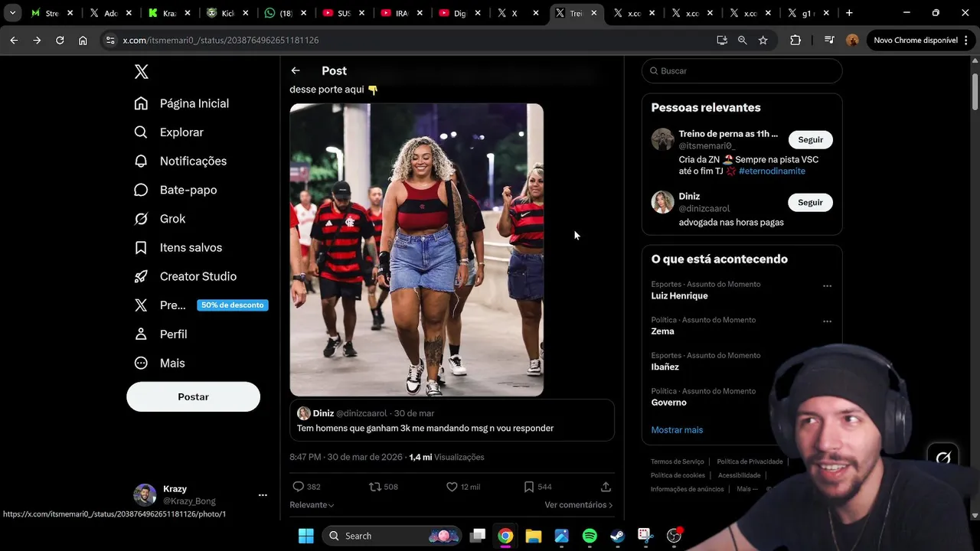This screenshot has height=551, width=980.
Task: Switch to the Kick tab
Action: point(227,13)
